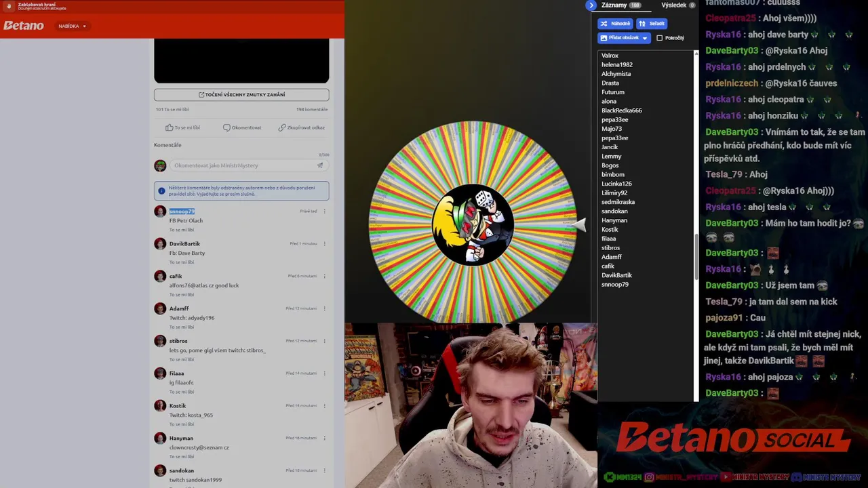Click the TOČENÍ VŠECHNY ZMUTKY ZAHÁNÍ button
Image resolution: width=868 pixels, height=488 pixels.
pyautogui.click(x=241, y=95)
